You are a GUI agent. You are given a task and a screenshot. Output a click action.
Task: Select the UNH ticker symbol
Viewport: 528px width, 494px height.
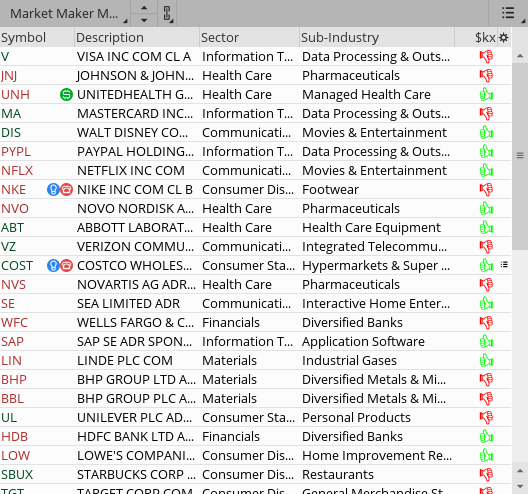click(x=15, y=95)
